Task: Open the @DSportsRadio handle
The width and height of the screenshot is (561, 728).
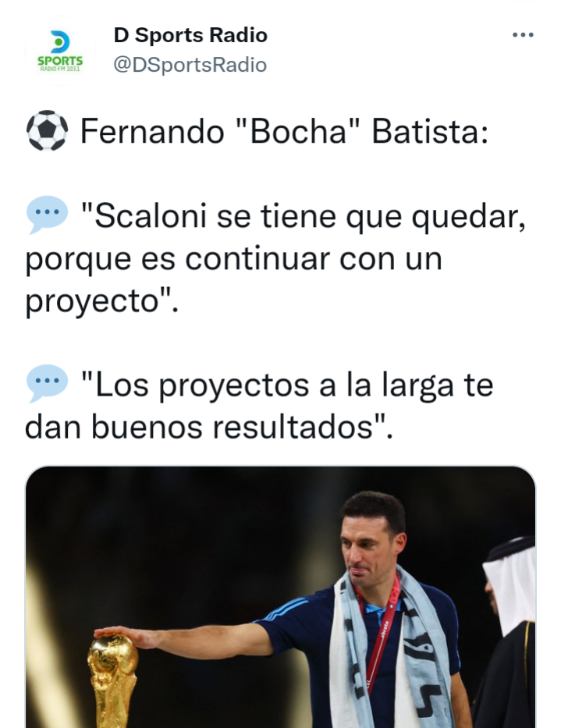Action: [x=190, y=65]
